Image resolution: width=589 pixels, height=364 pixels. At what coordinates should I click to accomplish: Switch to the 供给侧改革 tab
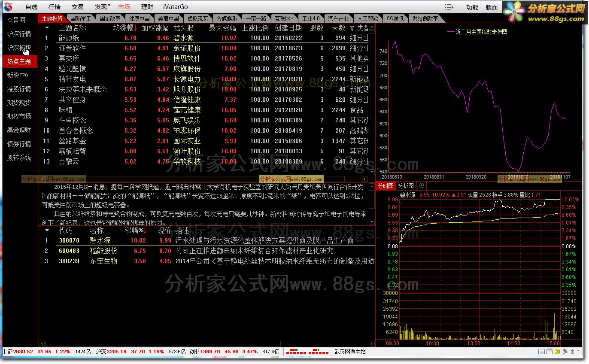click(x=425, y=18)
